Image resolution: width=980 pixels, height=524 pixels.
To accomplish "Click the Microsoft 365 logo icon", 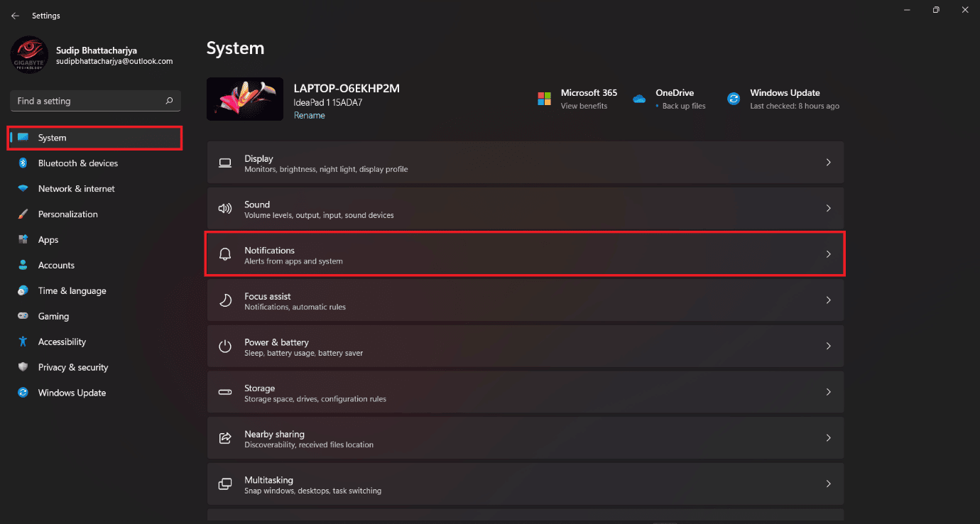I will click(x=545, y=99).
